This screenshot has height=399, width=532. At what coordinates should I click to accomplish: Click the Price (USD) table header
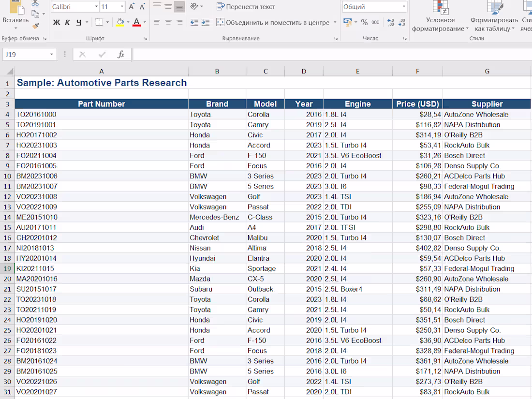(x=417, y=104)
